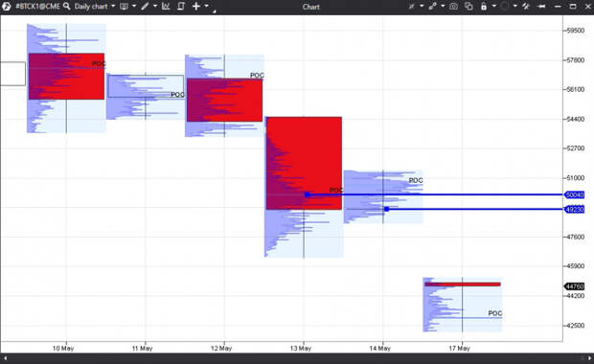Image resolution: width=594 pixels, height=364 pixels.
Task: Open the indicators chart icon
Action: click(x=166, y=6)
